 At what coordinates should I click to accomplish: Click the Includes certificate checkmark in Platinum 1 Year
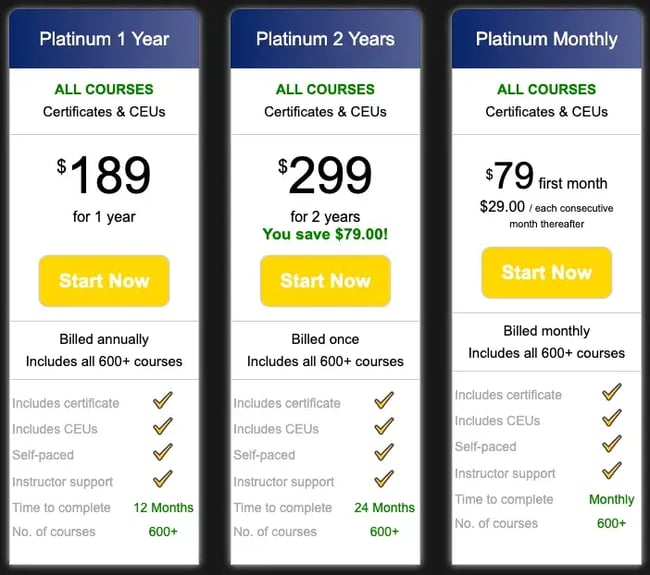point(163,402)
